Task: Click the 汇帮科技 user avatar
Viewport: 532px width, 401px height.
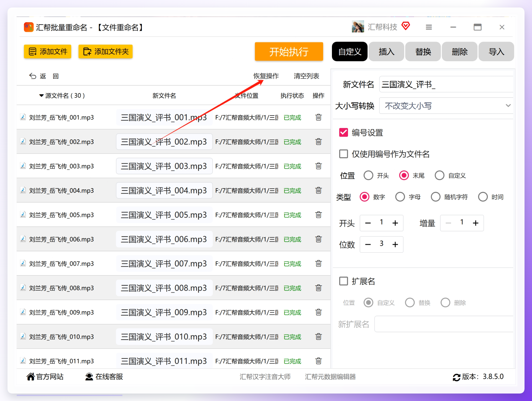Action: pyautogui.click(x=358, y=27)
